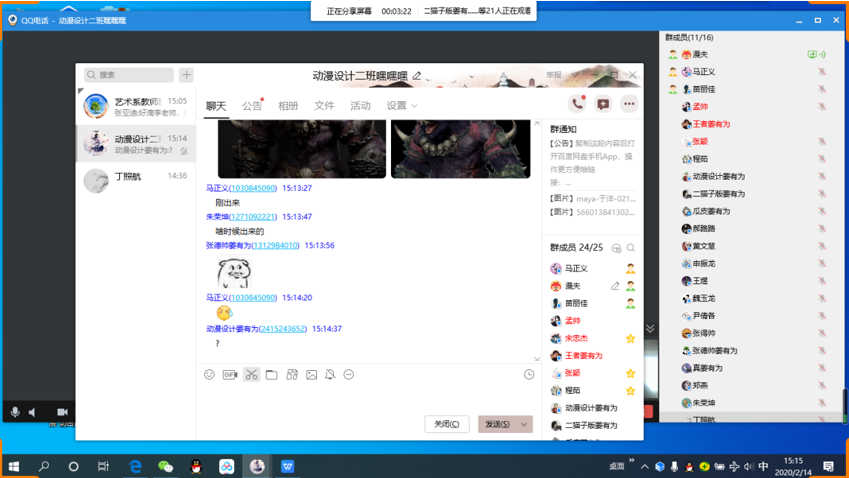The width and height of the screenshot is (849, 478).
Task: Expand the taskbar desktop toolbar chevron
Action: pos(631,460)
